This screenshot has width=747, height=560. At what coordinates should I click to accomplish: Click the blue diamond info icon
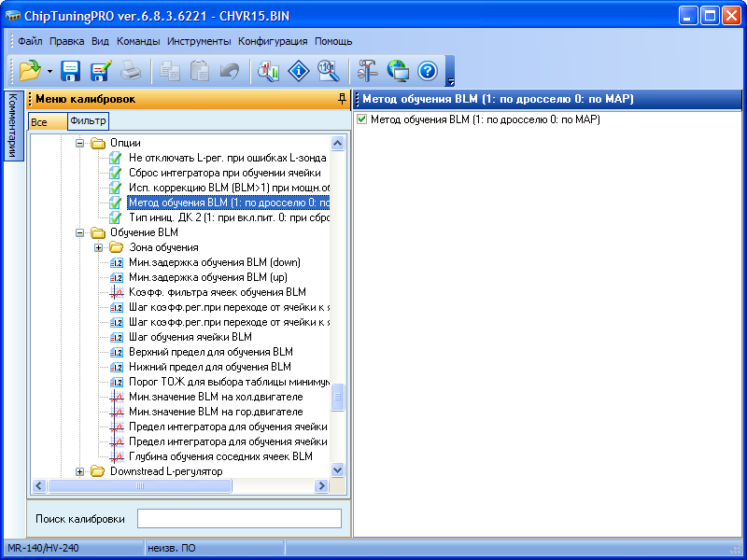pos(298,70)
